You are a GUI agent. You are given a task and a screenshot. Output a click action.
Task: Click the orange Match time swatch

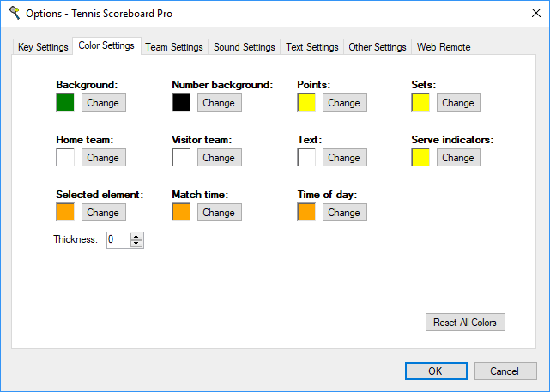[181, 213]
